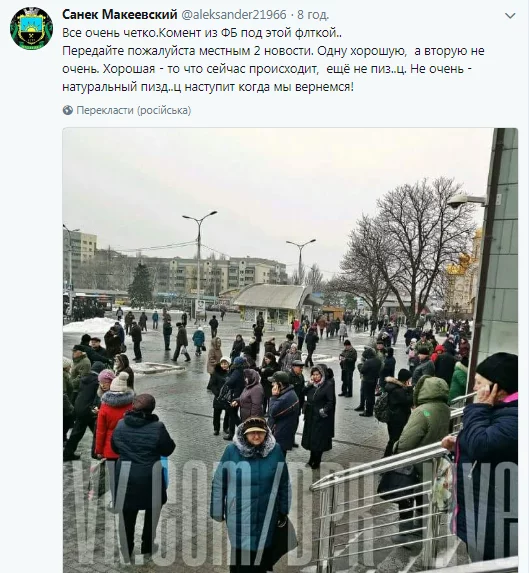Click the last tweet line ending вернемся!

pyautogui.click(x=208, y=87)
